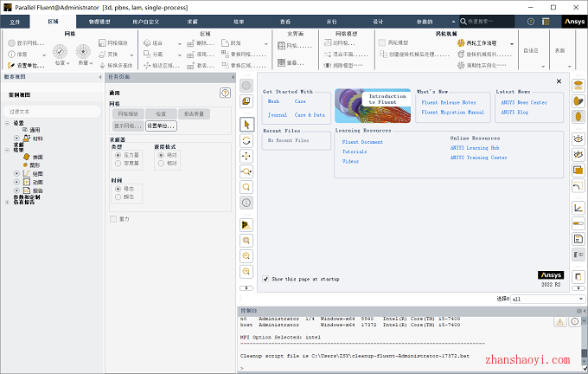Click the 旋转机械拓扑 turbo topology icon
This screenshot has height=374, width=588.
coord(461,54)
